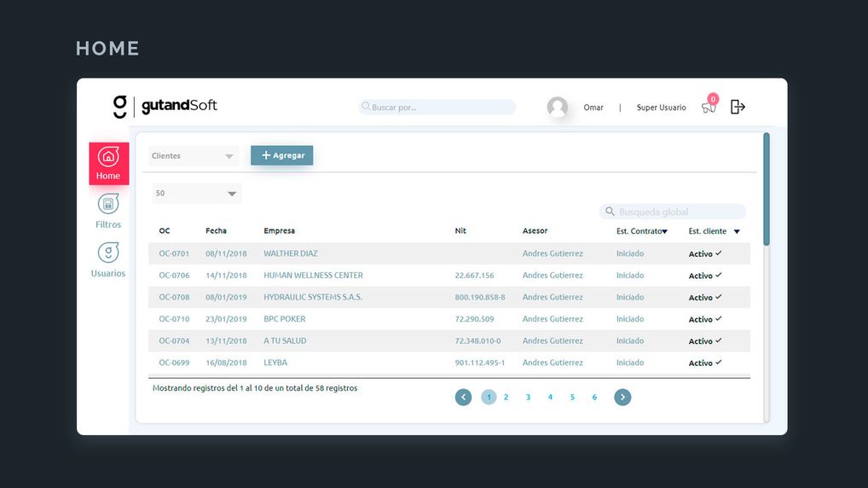The height and width of the screenshot is (488, 868).
Task: Click the Super Usuario role label
Action: 661,107
